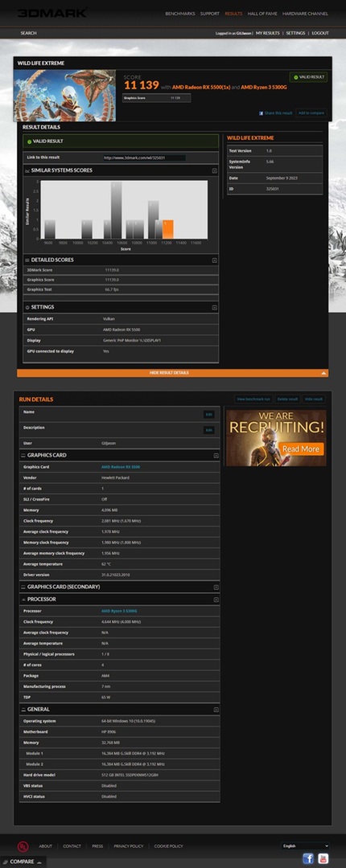Open the AMD Radeon RX 5500 graphics card link
This screenshot has height=868, width=346.
121,467
